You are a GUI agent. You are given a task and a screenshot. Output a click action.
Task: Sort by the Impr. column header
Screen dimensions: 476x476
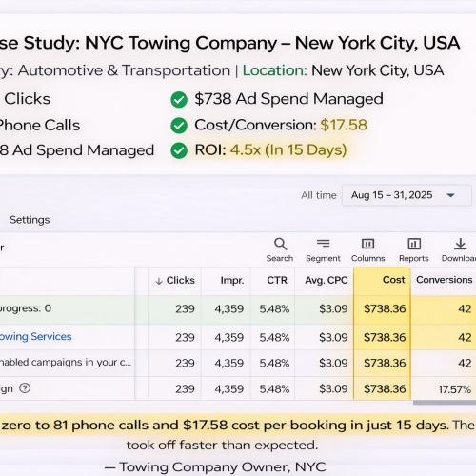(x=232, y=280)
